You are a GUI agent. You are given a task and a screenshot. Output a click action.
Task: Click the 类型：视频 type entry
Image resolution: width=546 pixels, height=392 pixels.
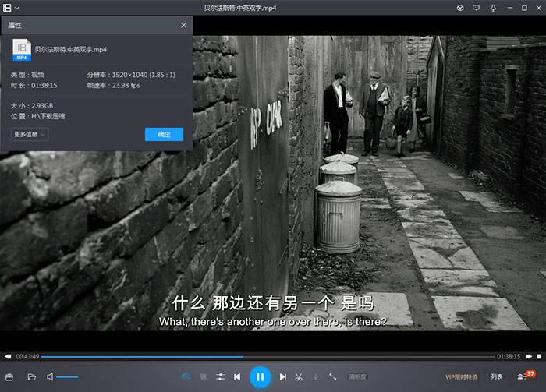coord(27,75)
